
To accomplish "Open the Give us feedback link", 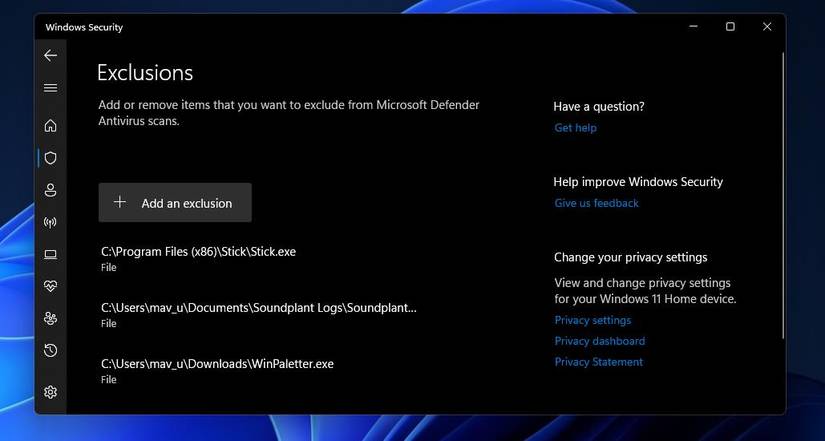I will click(x=596, y=203).
